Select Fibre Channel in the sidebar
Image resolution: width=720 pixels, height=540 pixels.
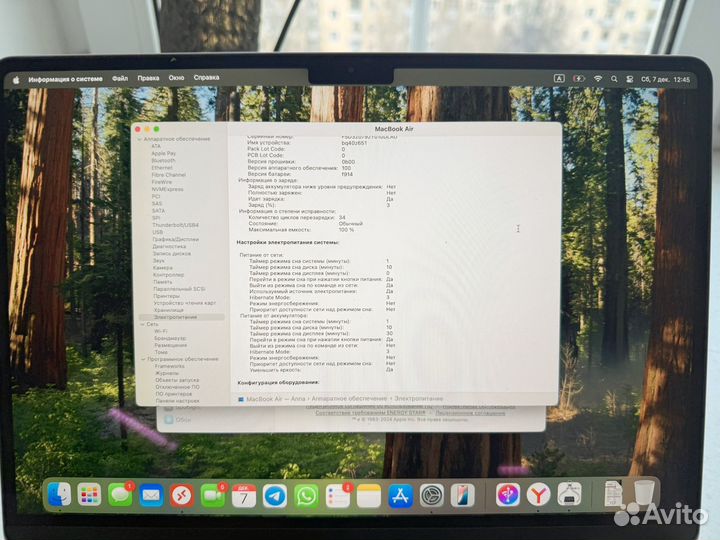coord(169,175)
